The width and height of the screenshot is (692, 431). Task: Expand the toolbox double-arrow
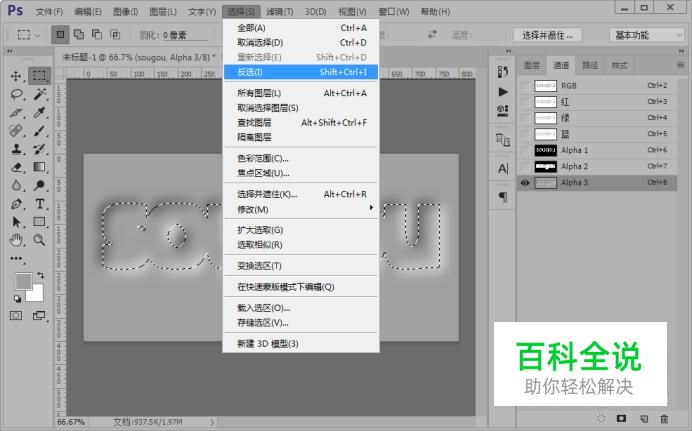coord(10,51)
